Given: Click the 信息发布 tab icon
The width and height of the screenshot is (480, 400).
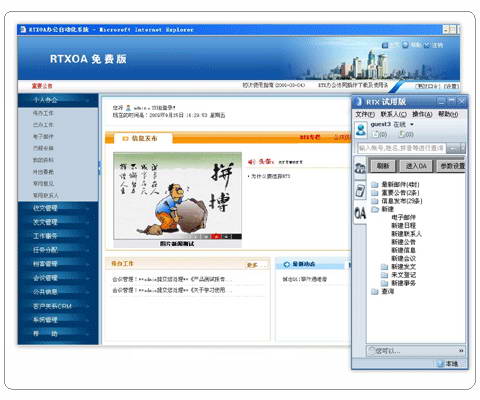Looking at the screenshot, I should [126, 138].
